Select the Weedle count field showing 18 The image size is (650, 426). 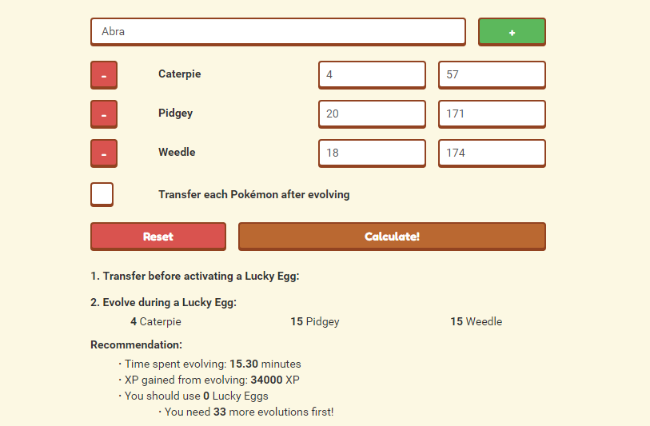tap(372, 153)
